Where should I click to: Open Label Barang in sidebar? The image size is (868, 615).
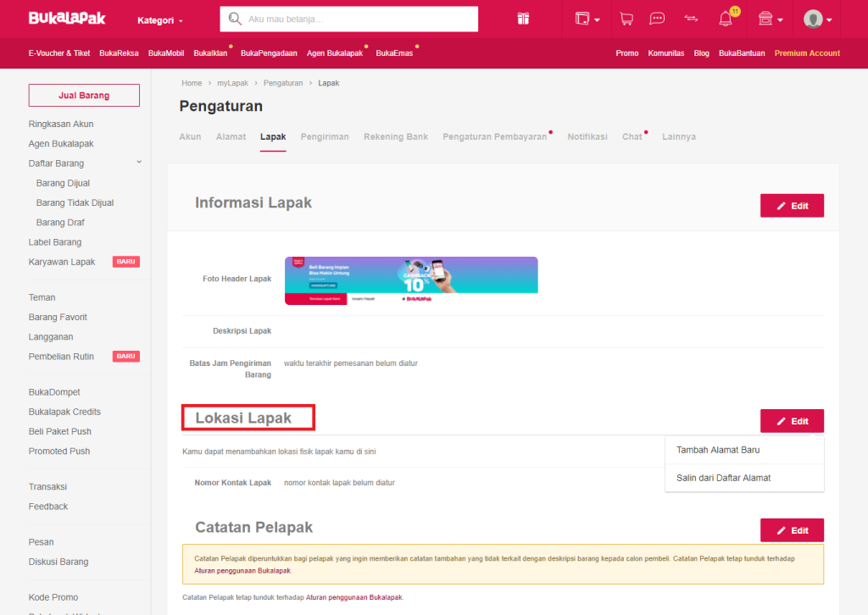click(55, 242)
